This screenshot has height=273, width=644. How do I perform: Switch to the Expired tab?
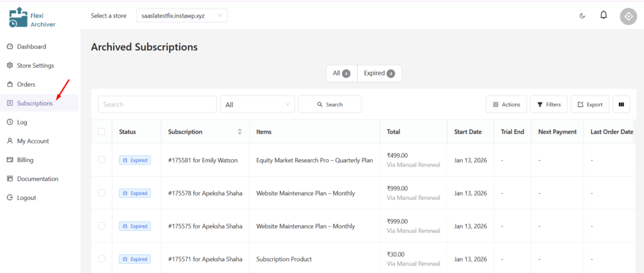(x=379, y=74)
